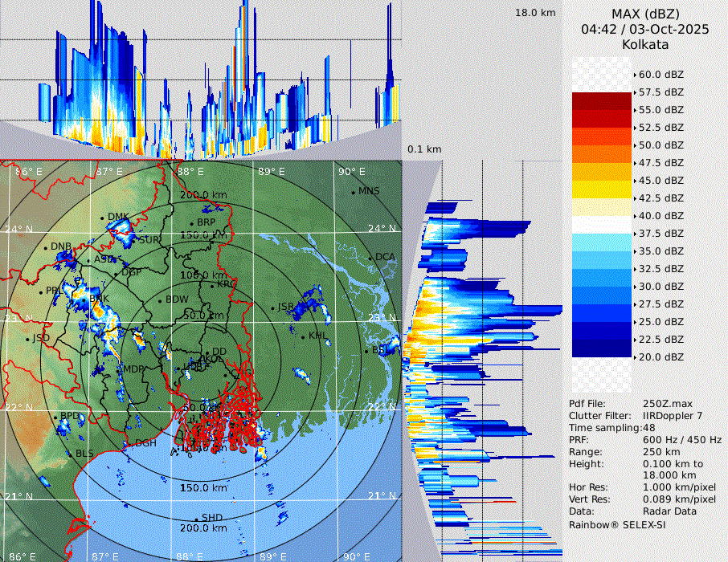Click the 45.0 dBZ legend label
This screenshot has height=562, width=728.
[661, 181]
